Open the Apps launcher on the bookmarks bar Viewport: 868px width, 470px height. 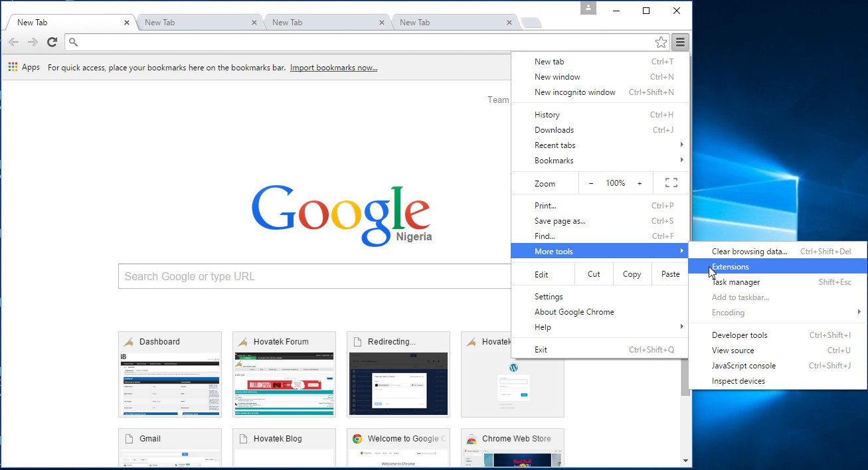pyautogui.click(x=12, y=66)
